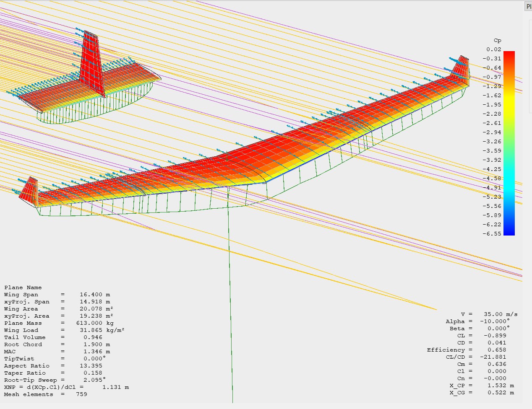Screen dimensions: 532x409
Task: Select the Aspect Ratio 13.395 value
Action: click(x=91, y=366)
